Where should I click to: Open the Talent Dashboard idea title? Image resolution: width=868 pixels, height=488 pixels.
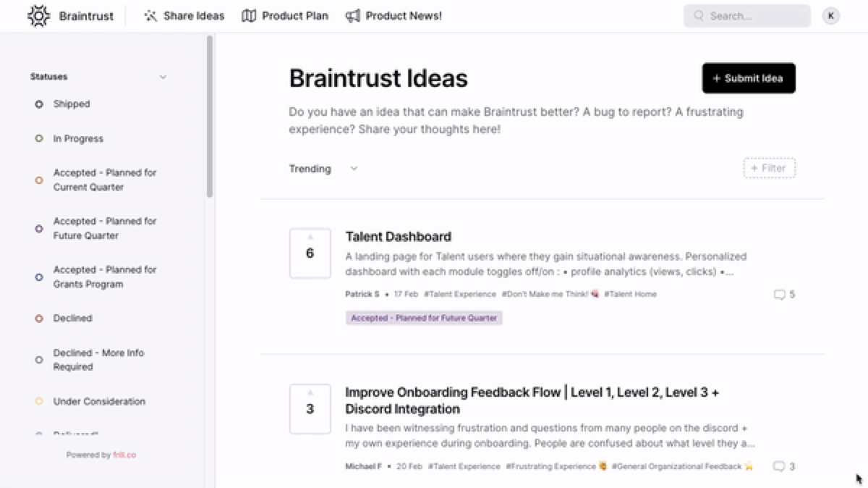pos(398,237)
